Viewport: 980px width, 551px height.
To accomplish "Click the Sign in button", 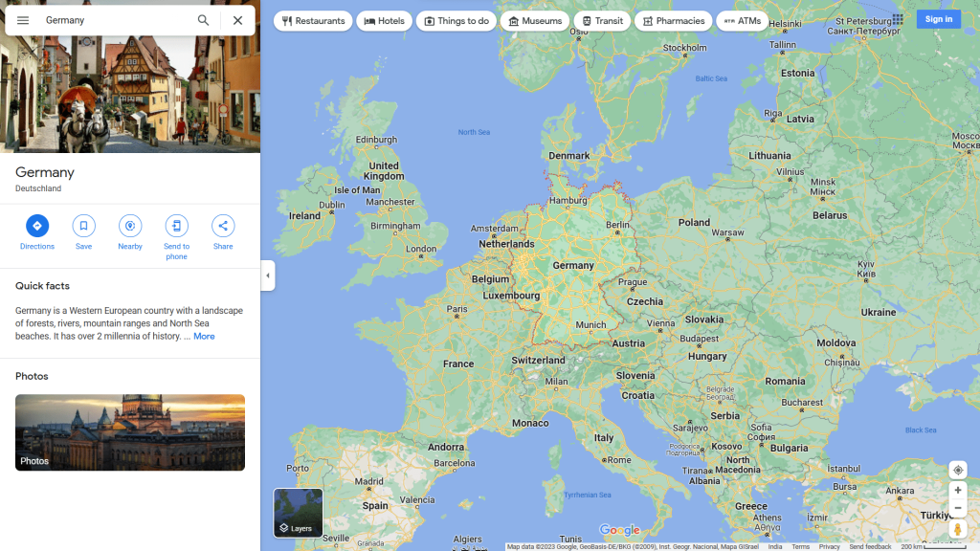I will 939,19.
